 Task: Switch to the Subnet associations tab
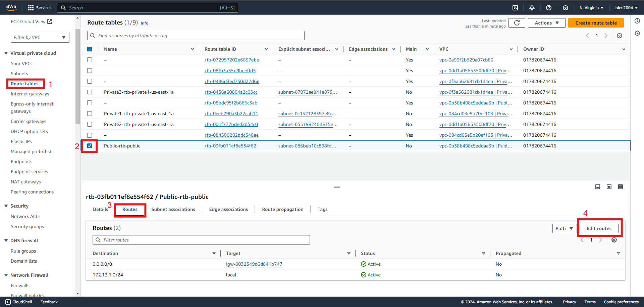173,209
